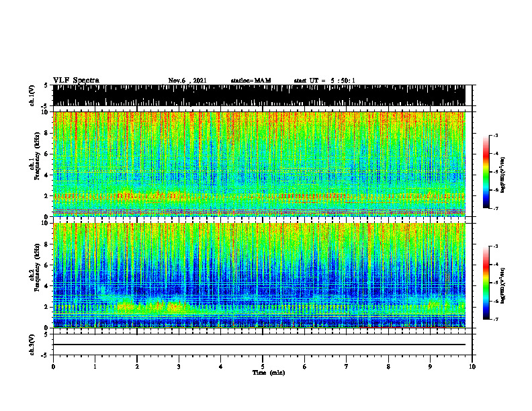Click the ch.2 PSD color scale bar
Screen dimensions: 532x411
486,283
